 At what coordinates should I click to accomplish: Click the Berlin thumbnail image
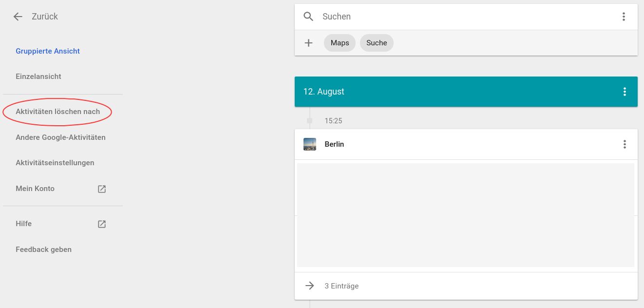pyautogui.click(x=310, y=144)
